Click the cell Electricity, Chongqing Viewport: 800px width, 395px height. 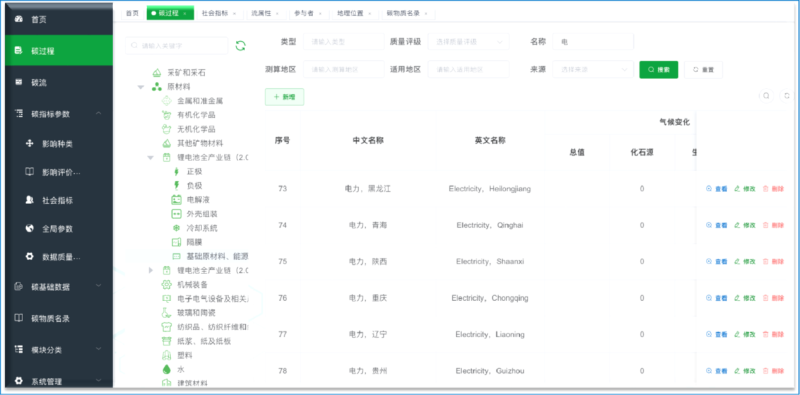[x=490, y=298]
